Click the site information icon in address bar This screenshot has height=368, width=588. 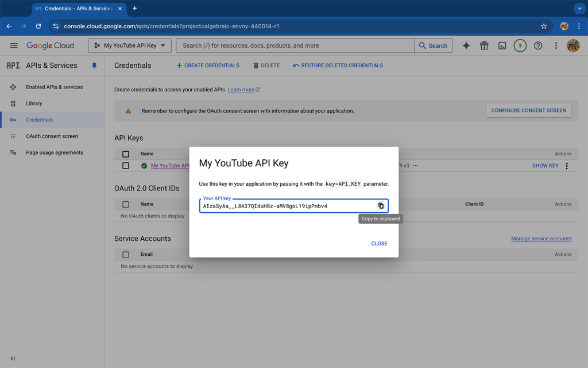[56, 26]
